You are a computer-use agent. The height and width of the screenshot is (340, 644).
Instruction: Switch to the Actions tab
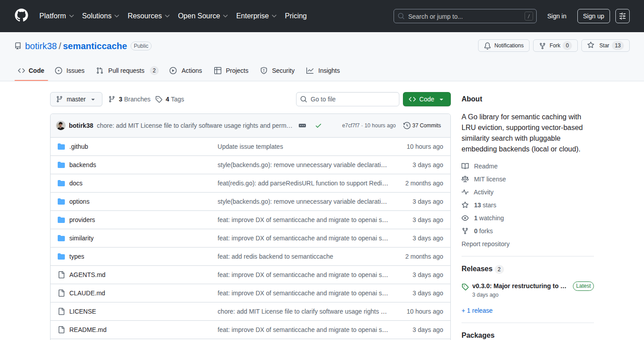tap(186, 71)
